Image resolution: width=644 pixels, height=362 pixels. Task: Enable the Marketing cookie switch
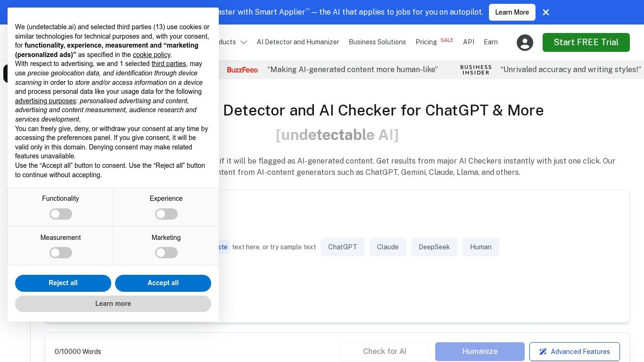(166, 253)
